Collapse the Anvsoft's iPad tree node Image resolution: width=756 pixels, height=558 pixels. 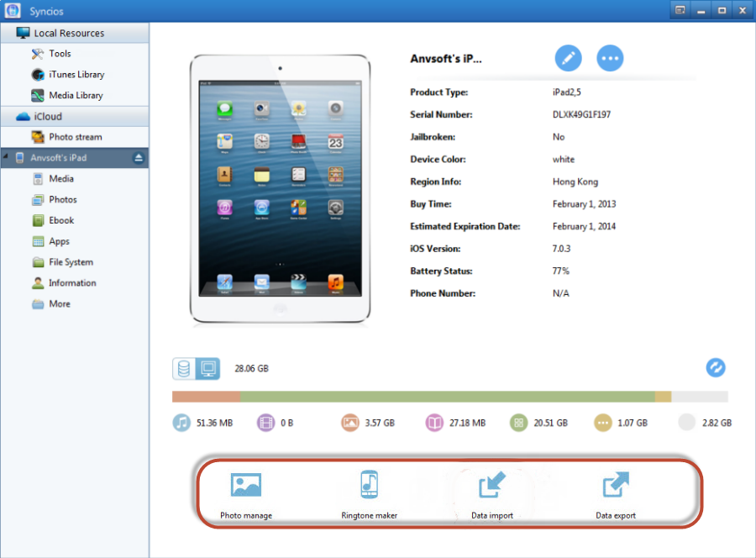pos(6,156)
